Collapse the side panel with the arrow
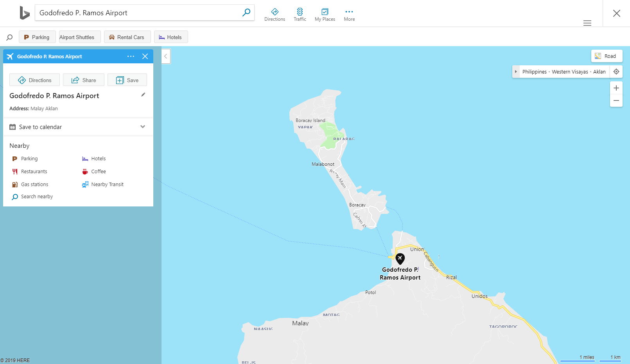The height and width of the screenshot is (364, 630). click(x=166, y=56)
